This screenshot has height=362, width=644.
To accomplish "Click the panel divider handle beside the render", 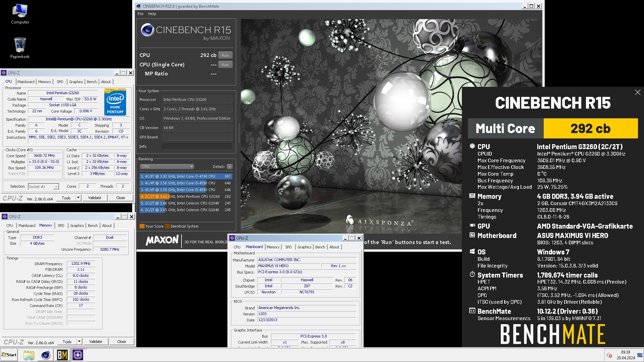I will [x=239, y=133].
